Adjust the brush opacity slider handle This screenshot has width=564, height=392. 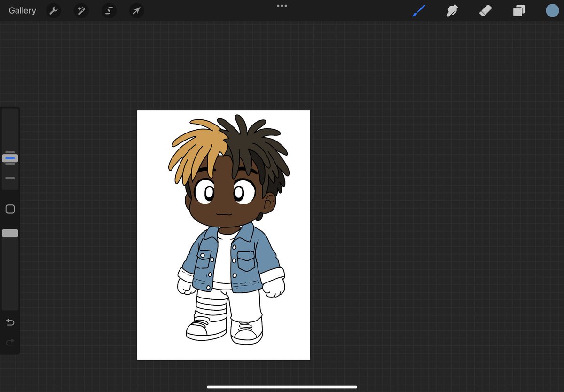[x=10, y=233]
